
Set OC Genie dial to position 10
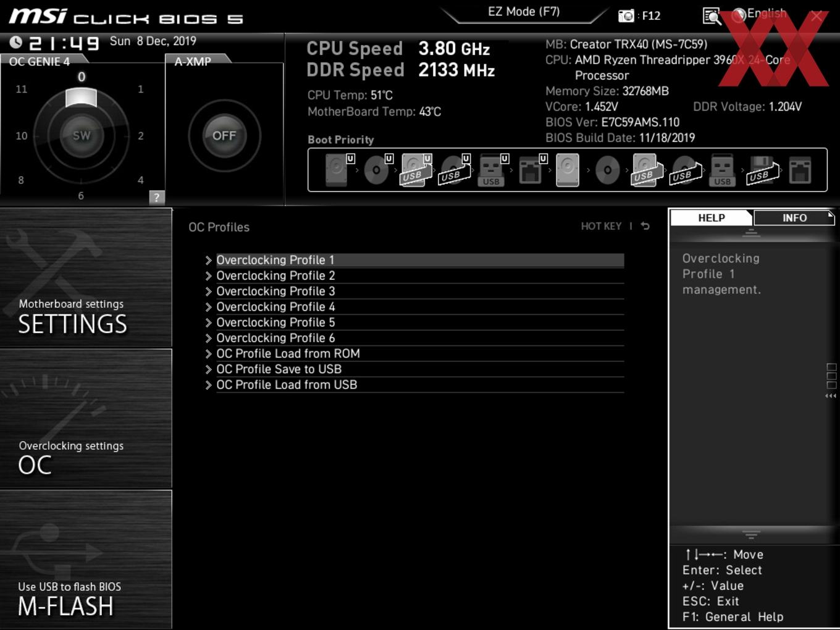tap(22, 135)
